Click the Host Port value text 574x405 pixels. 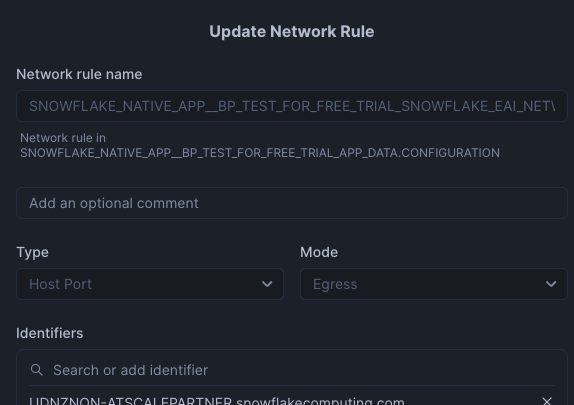click(x=60, y=284)
